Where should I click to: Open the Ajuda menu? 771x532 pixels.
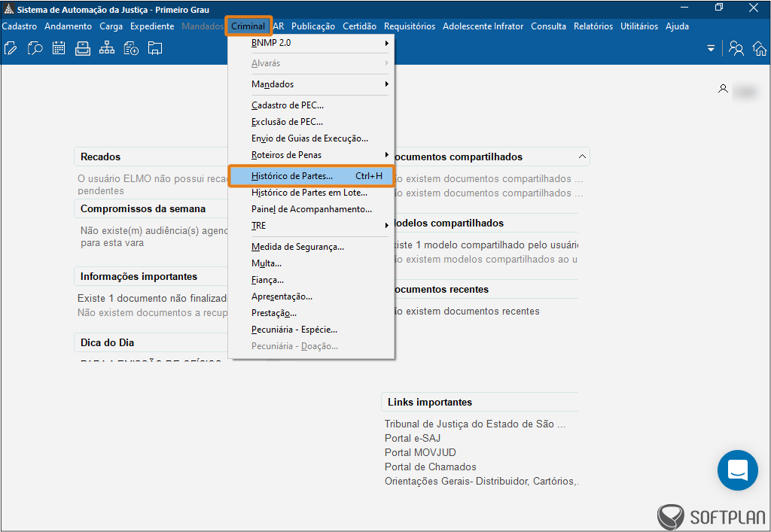(x=677, y=26)
